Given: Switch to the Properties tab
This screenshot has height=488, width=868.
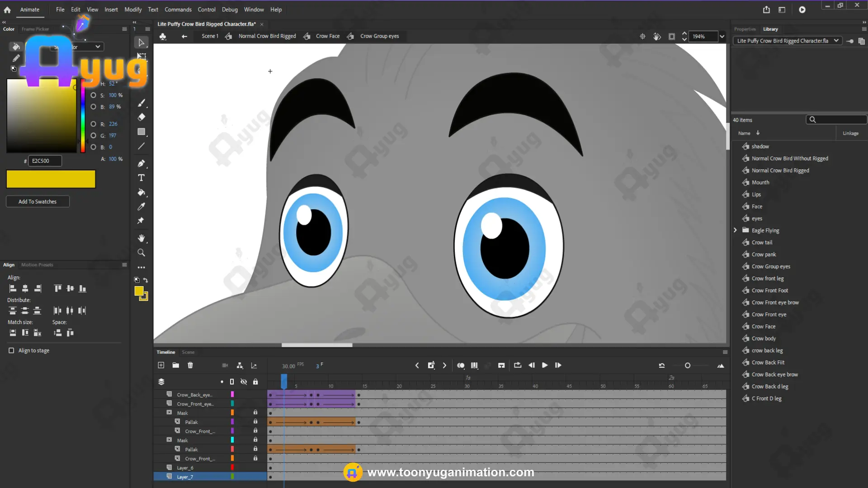Looking at the screenshot, I should coord(745,29).
